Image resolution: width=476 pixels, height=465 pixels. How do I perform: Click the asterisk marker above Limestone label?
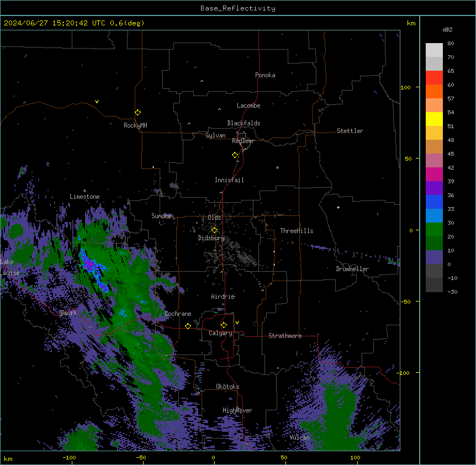click(x=84, y=191)
